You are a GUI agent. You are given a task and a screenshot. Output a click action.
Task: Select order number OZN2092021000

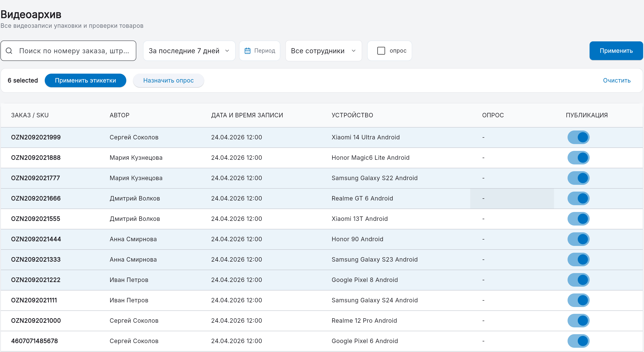[x=36, y=321]
